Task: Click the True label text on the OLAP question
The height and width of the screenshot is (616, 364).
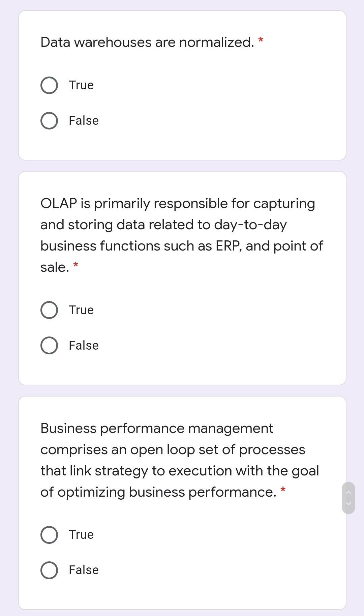Action: pyautogui.click(x=81, y=310)
